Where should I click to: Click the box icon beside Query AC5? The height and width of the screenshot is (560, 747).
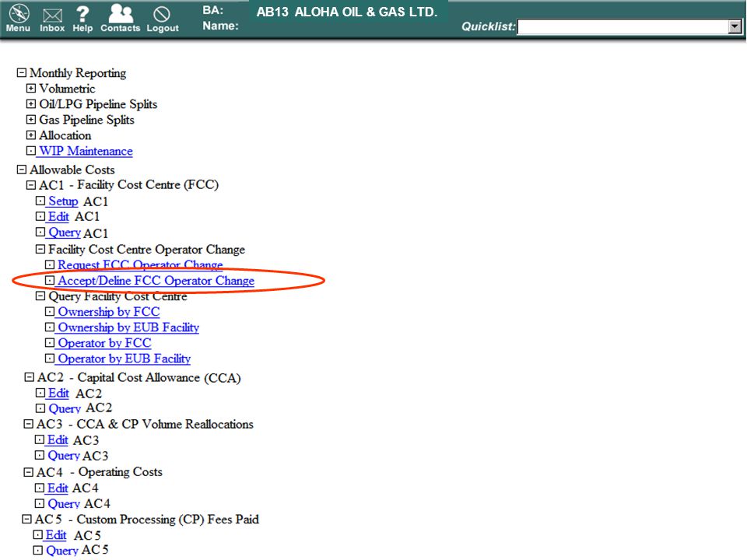coord(37,551)
